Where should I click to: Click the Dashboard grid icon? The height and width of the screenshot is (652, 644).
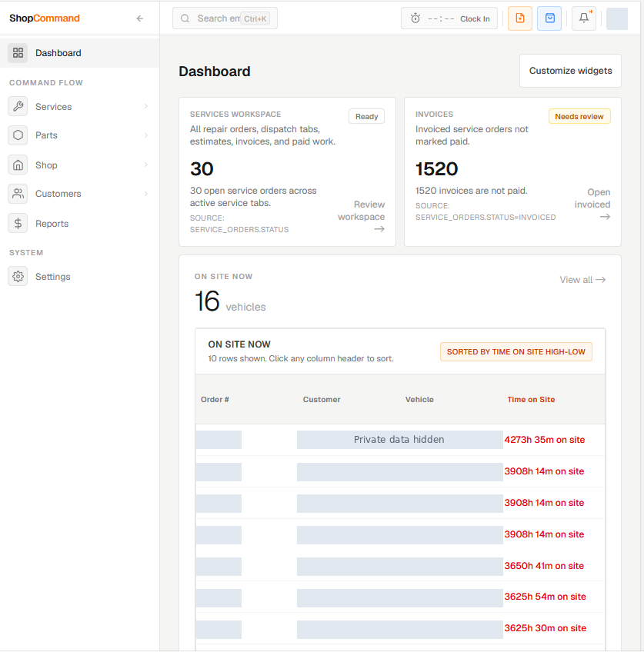pyautogui.click(x=18, y=53)
